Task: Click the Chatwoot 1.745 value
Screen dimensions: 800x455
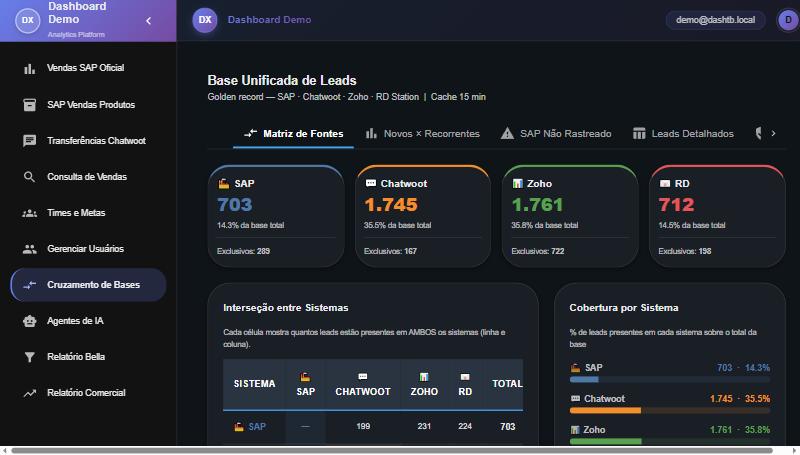Action: pos(391,205)
